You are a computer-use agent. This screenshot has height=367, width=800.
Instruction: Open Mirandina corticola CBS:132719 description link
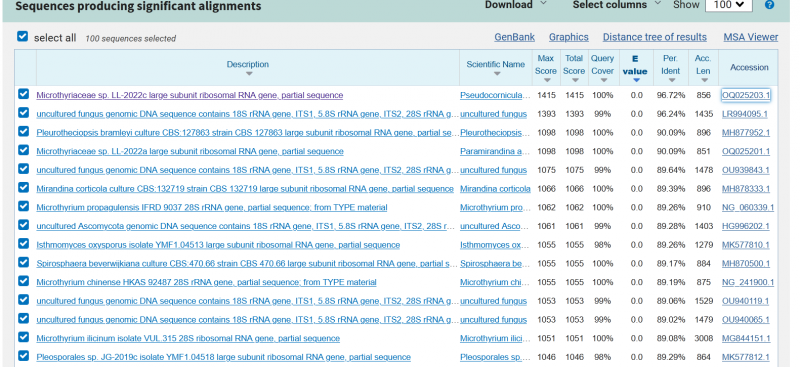(245, 189)
